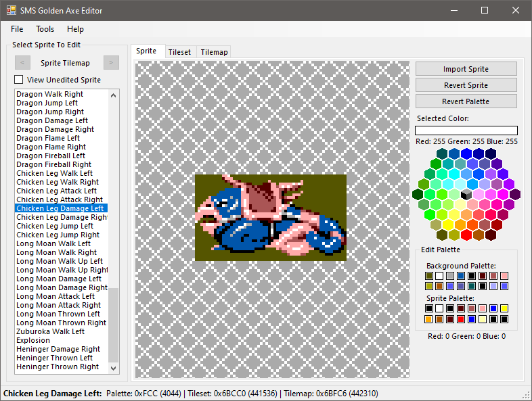Image resolution: width=532 pixels, height=401 pixels.
Task: Enable the View Unedited Sprite checkbox
Action: click(19, 80)
